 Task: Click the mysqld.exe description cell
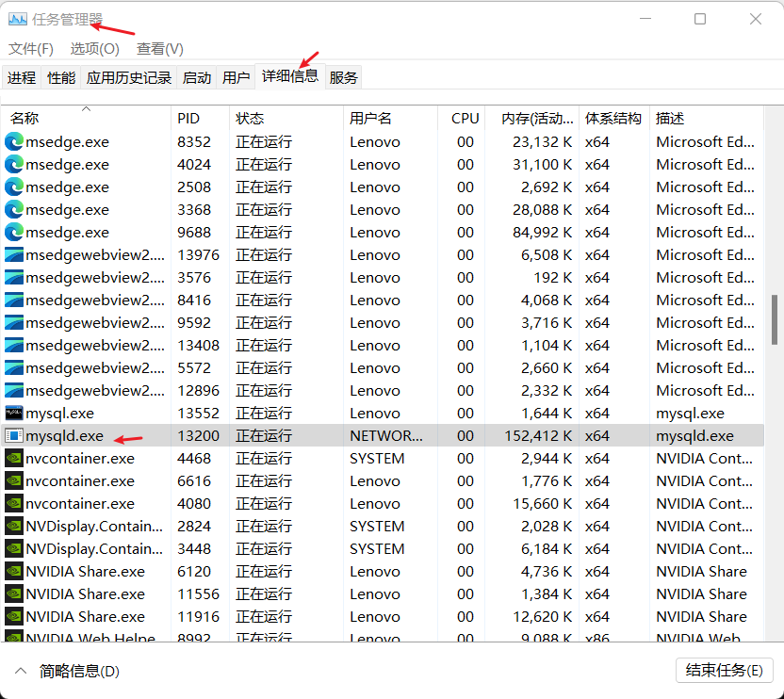click(694, 436)
